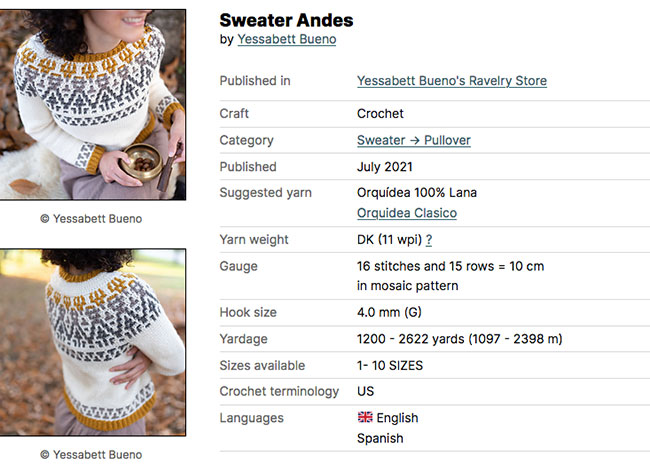Image resolution: width=650 pixels, height=464 pixels.
Task: Click the Crochet craft value
Action: (380, 114)
